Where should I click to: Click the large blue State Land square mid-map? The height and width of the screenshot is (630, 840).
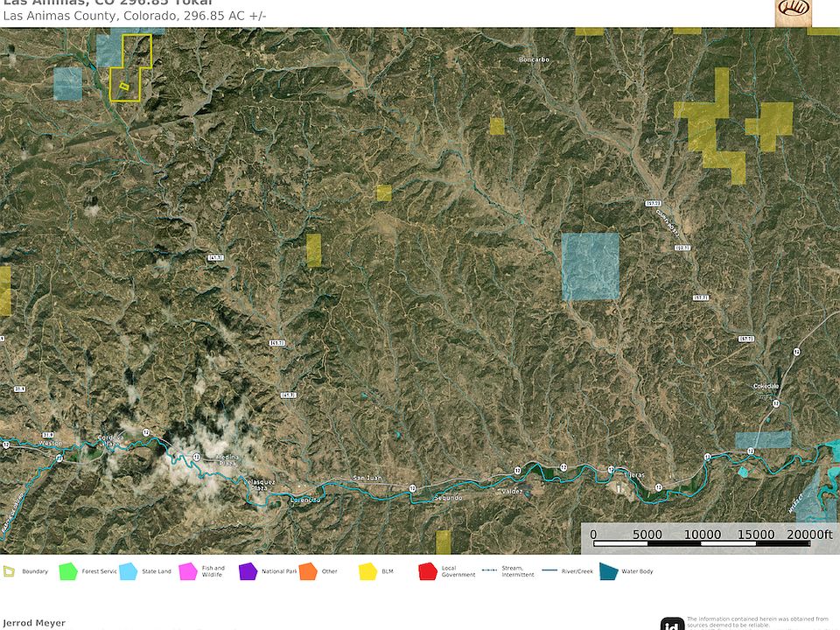coord(591,267)
